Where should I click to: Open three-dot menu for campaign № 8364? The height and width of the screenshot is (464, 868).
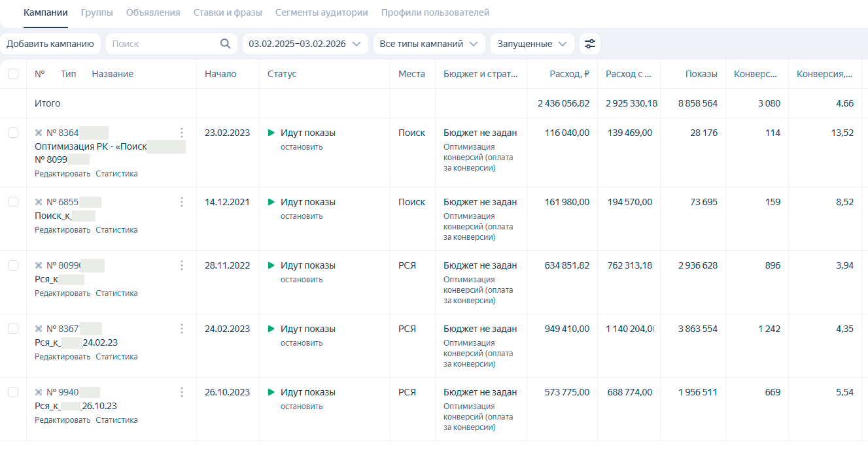(x=182, y=133)
